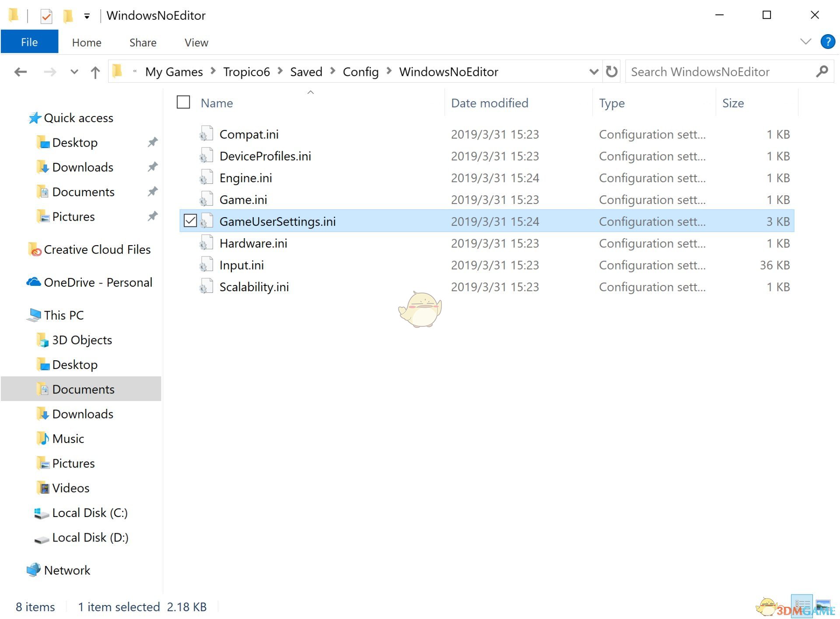840x619 pixels.
Task: Sort files by Type column
Action: [612, 103]
